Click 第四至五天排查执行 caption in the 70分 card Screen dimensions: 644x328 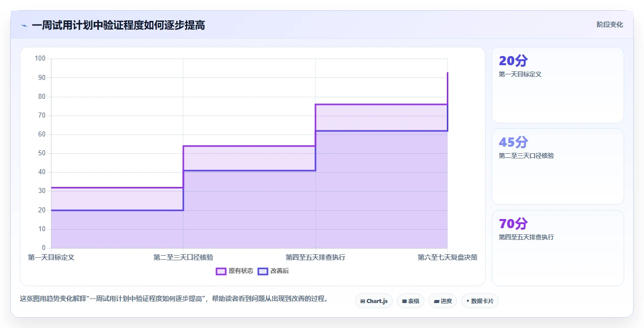[526, 237]
